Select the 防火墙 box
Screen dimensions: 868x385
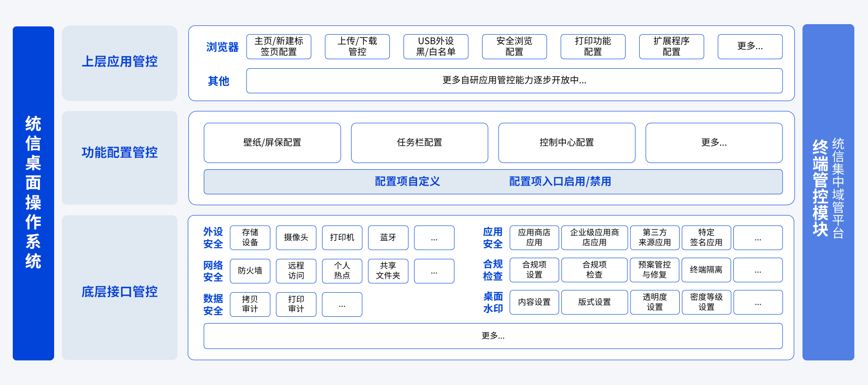pyautogui.click(x=250, y=271)
